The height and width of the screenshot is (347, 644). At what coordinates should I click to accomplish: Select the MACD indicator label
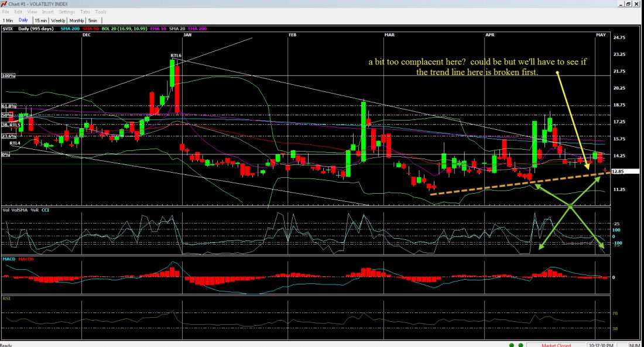(x=9, y=259)
